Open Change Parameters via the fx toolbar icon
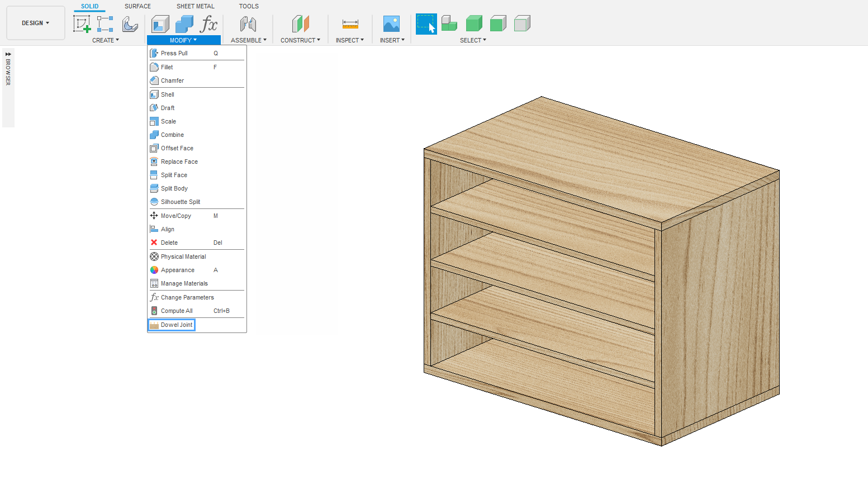Viewport: 868px width, 480px height. click(x=208, y=23)
